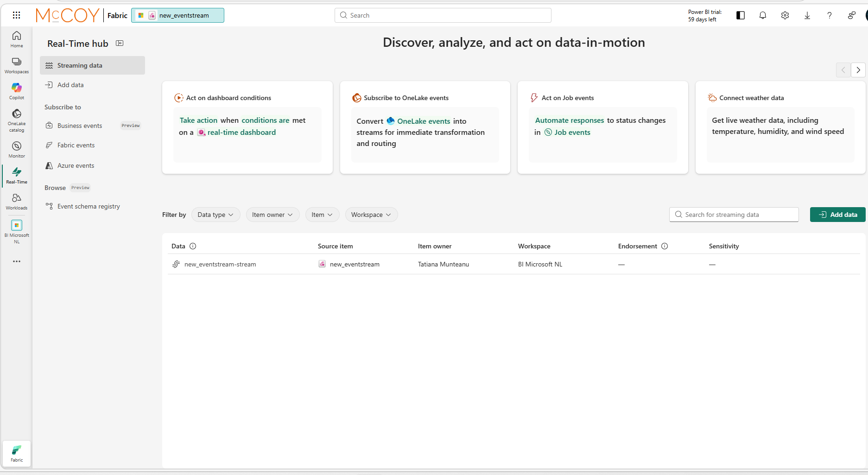Click the Take action link
Screen dimensions: 868x475
(x=198, y=120)
